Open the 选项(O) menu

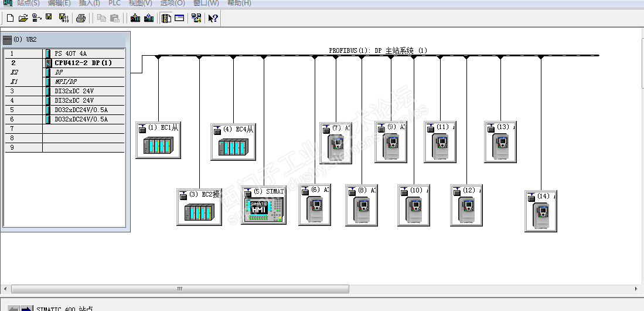pyautogui.click(x=172, y=4)
